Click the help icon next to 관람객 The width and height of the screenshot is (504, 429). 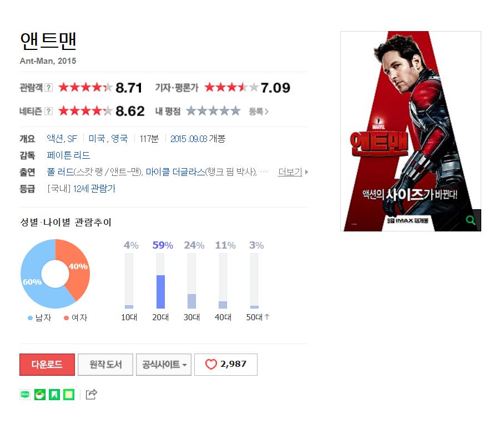pos(48,88)
